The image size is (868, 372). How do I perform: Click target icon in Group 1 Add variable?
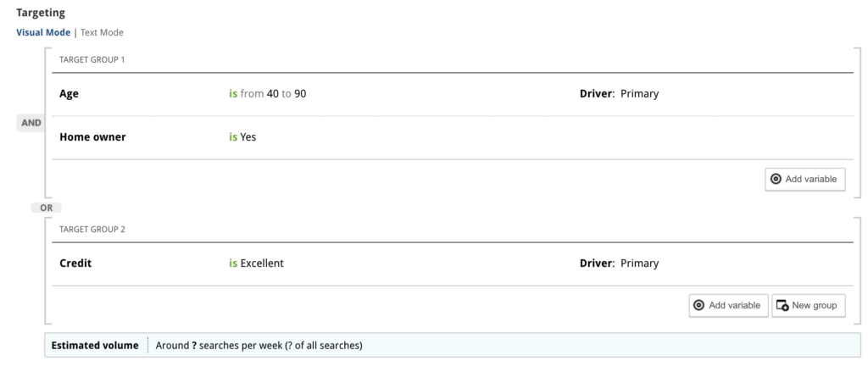[776, 180]
